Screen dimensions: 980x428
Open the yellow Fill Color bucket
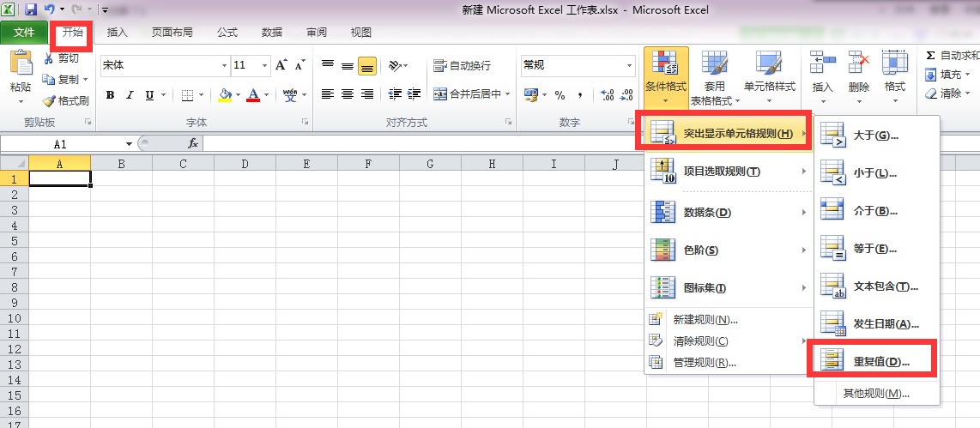[x=225, y=95]
